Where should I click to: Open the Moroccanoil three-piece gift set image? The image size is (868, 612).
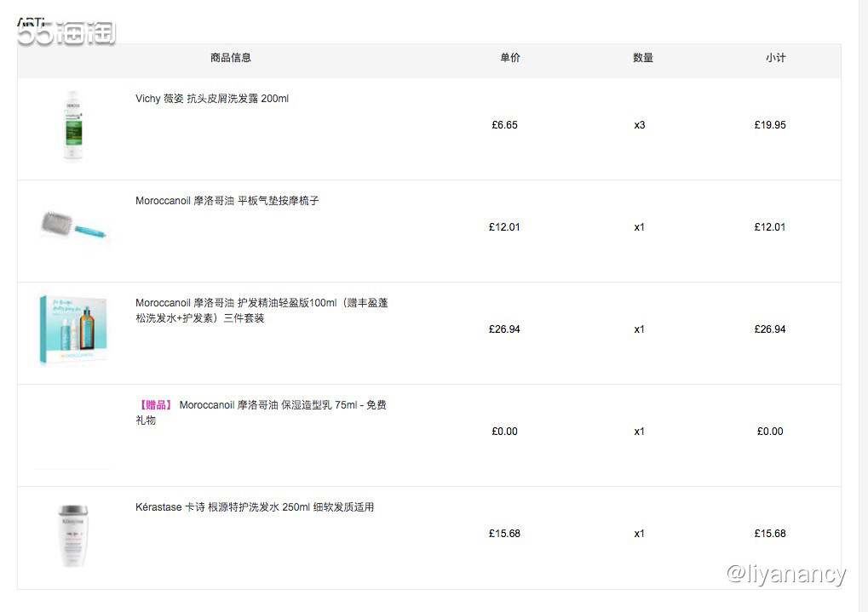73,330
